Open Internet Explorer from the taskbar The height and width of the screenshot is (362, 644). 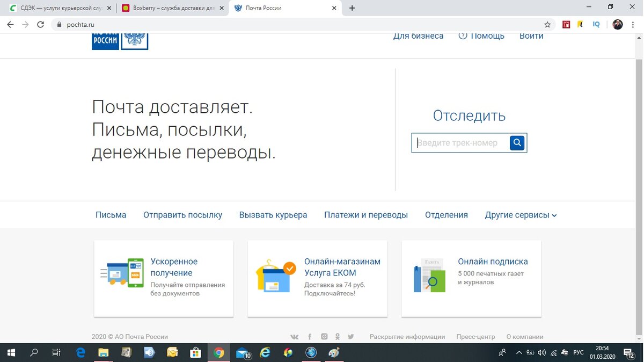pyautogui.click(x=265, y=352)
